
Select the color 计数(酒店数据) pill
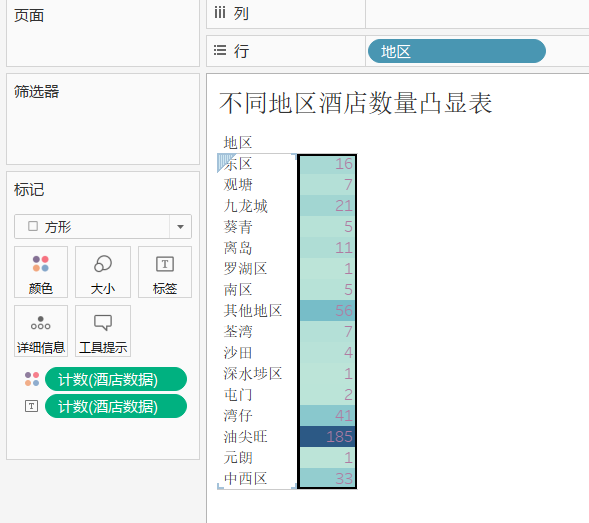click(x=116, y=379)
